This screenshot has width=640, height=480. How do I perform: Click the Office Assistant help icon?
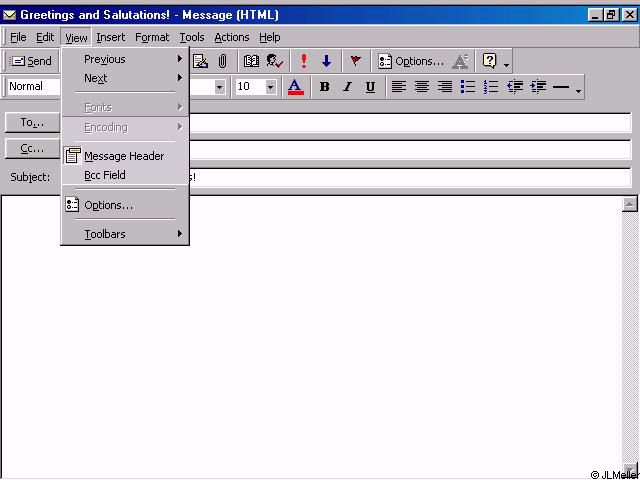(489, 61)
